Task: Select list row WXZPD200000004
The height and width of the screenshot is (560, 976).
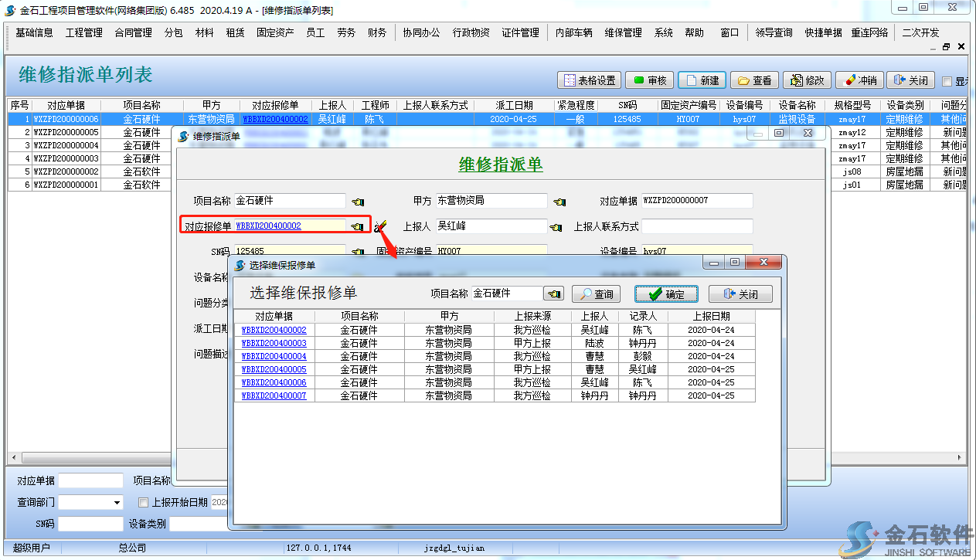Action: (66, 146)
